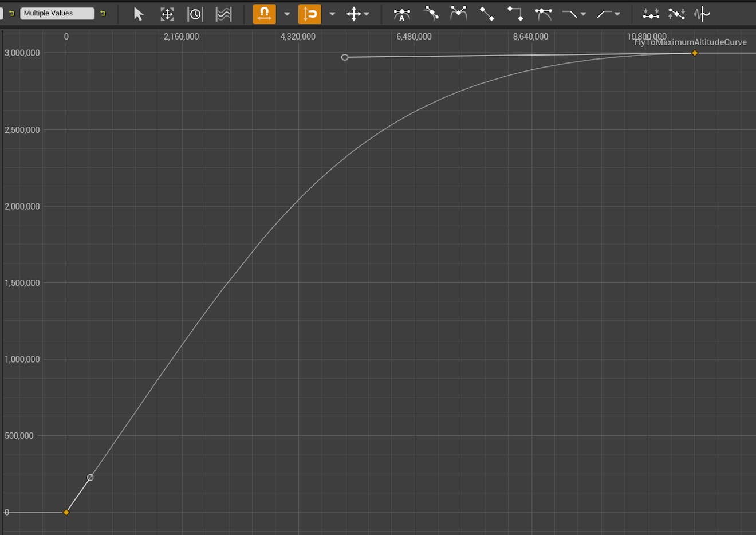Set key tangent to cubic break
756x535 pixels.
459,14
